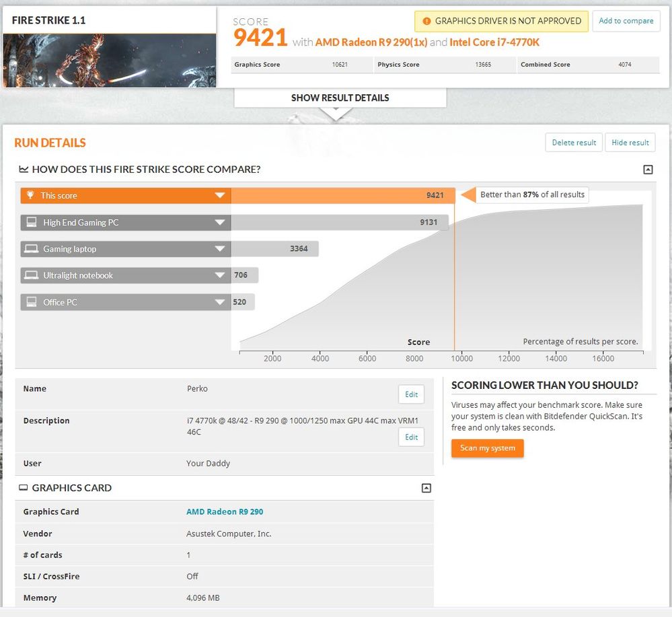The image size is (672, 617).
Task: Click the description text starting with i7 4770k
Action: tap(303, 426)
